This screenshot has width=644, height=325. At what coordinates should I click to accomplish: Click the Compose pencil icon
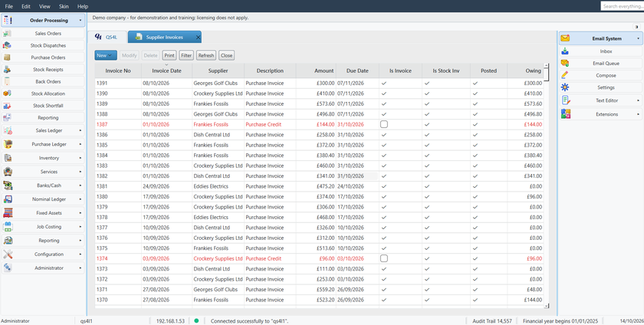(x=565, y=75)
